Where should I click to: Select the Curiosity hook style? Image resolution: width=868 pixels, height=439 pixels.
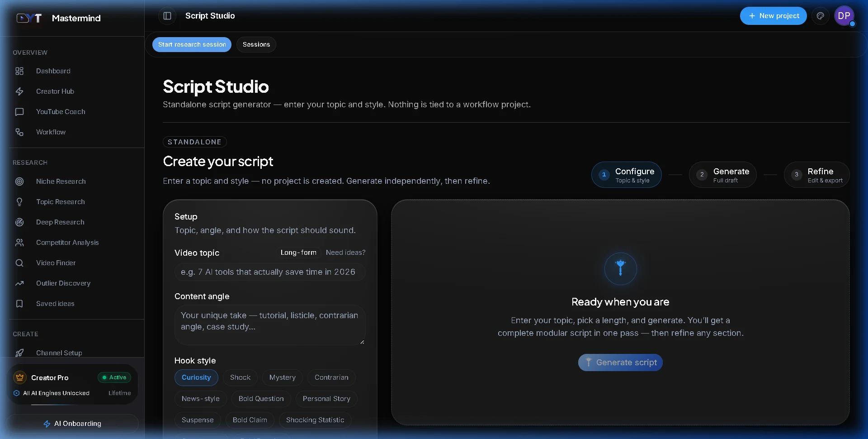coord(196,377)
